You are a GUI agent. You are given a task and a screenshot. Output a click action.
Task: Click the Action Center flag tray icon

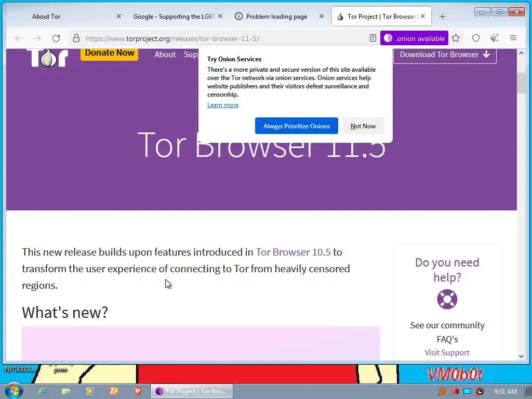pos(455,392)
